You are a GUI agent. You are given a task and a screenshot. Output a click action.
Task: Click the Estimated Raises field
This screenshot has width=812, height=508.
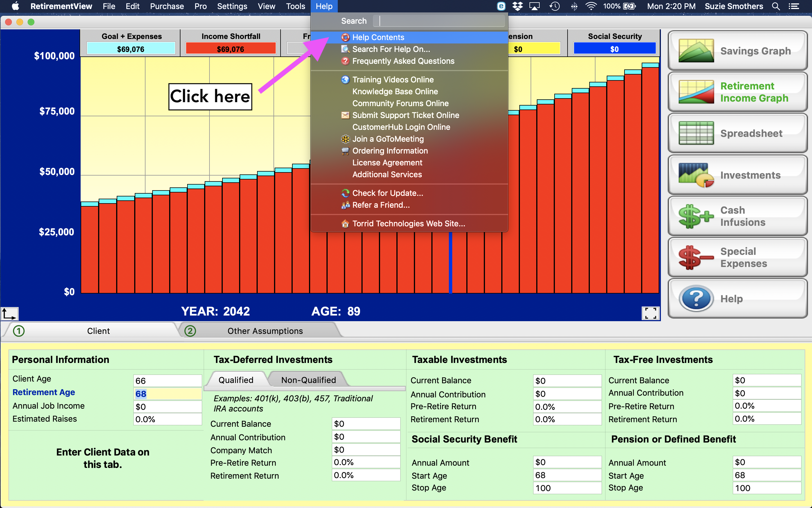(x=167, y=419)
